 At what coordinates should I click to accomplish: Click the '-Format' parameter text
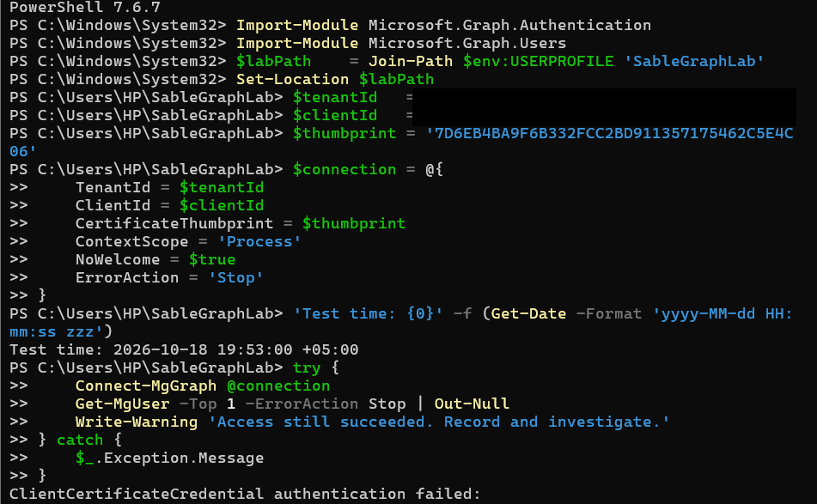click(608, 313)
